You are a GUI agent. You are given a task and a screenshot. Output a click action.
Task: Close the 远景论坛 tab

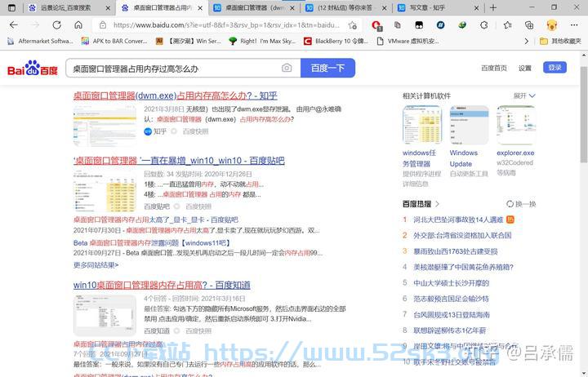pyautogui.click(x=108, y=8)
